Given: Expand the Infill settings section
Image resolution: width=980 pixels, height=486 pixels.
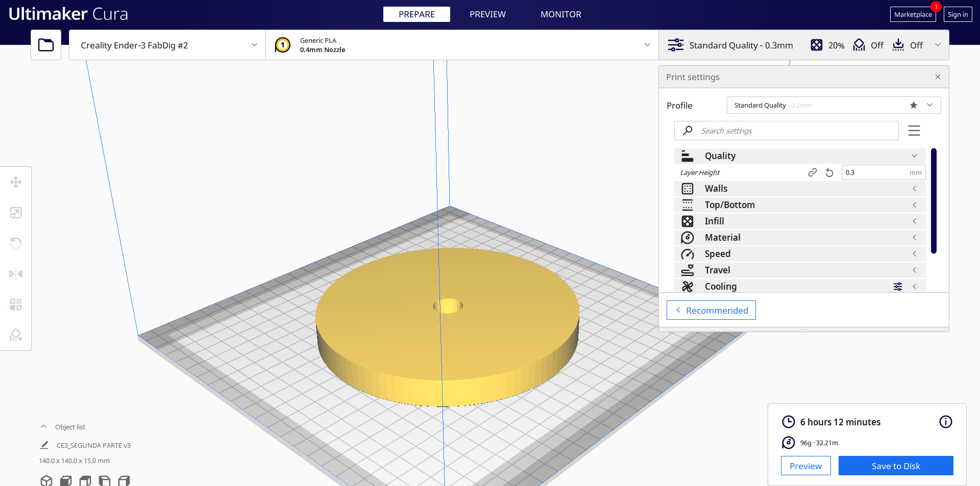Looking at the screenshot, I should point(800,221).
